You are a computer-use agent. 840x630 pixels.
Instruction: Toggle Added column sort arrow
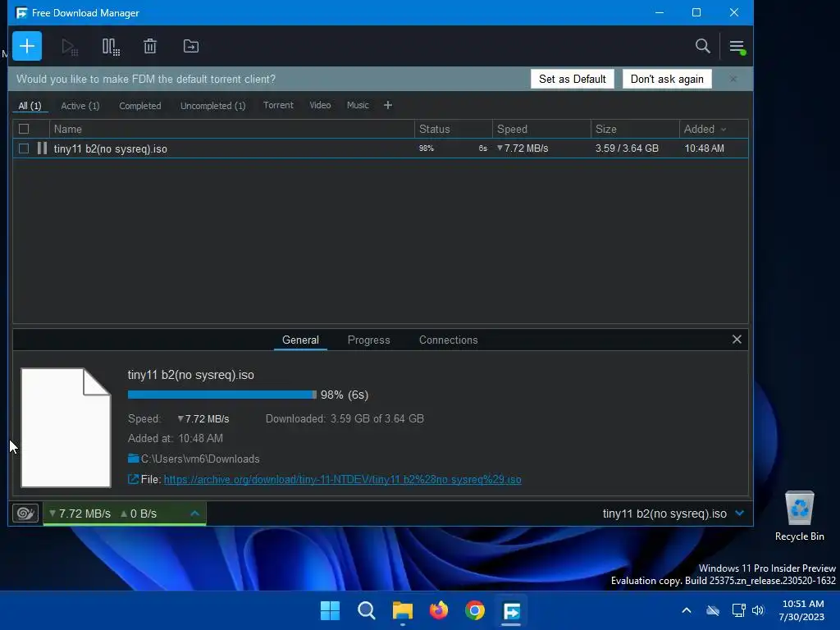tap(724, 129)
